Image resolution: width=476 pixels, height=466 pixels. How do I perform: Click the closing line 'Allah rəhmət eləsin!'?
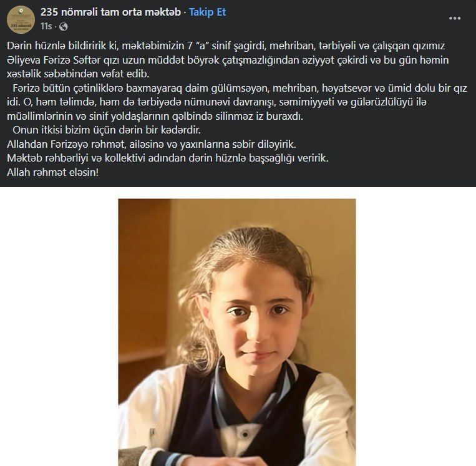53,172
